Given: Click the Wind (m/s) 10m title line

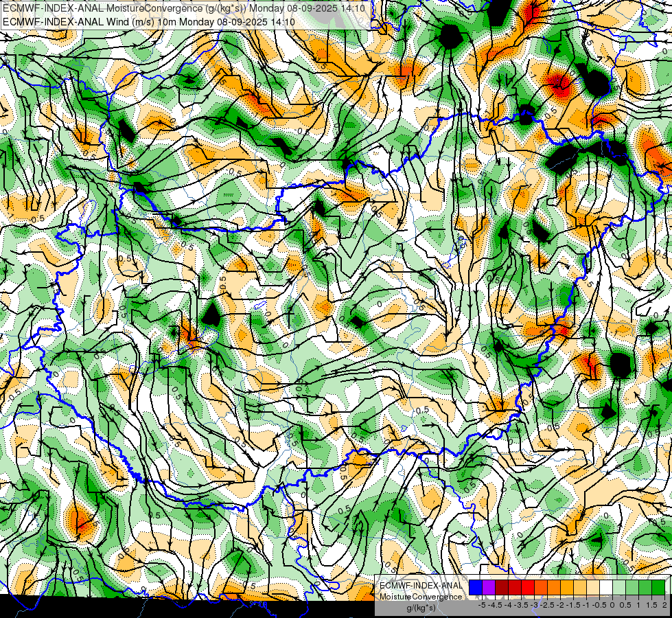Looking at the screenshot, I should coord(149,21).
